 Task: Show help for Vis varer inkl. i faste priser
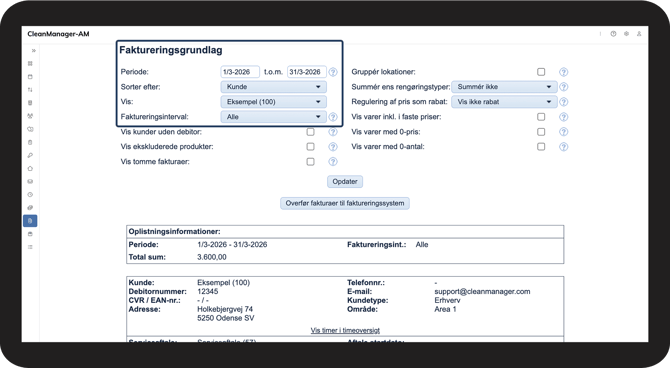point(564,117)
